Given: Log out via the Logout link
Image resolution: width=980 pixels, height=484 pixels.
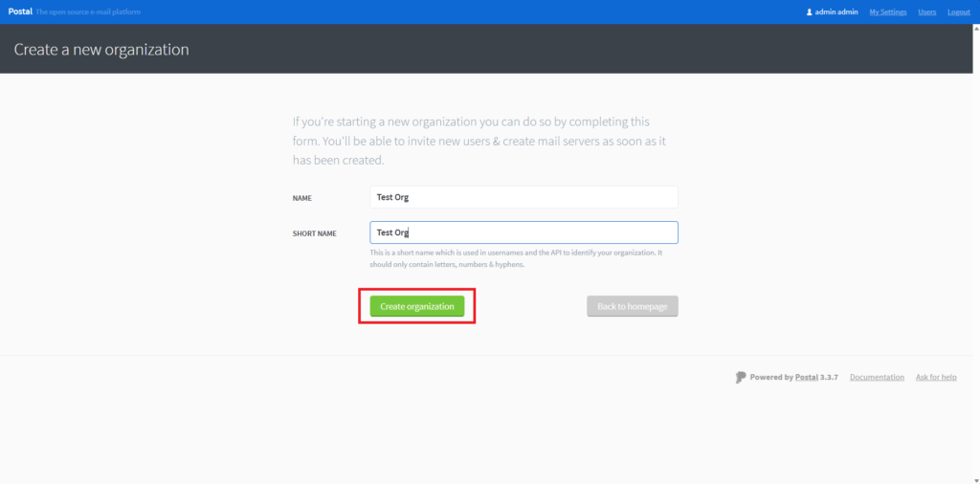Looking at the screenshot, I should (958, 11).
